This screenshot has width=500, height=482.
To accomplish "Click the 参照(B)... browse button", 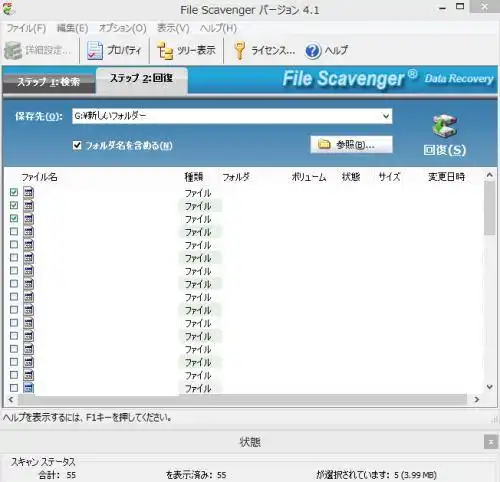I will [351, 145].
